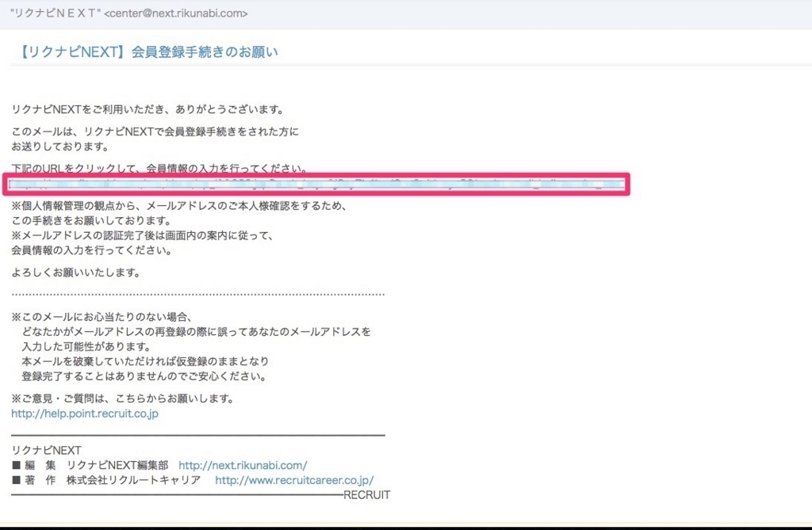Viewport: 812px width, 530px height.
Task: Click the line 会員情報の入力を行ってください。 below 認証完了後
Action: pyautogui.click(x=92, y=250)
